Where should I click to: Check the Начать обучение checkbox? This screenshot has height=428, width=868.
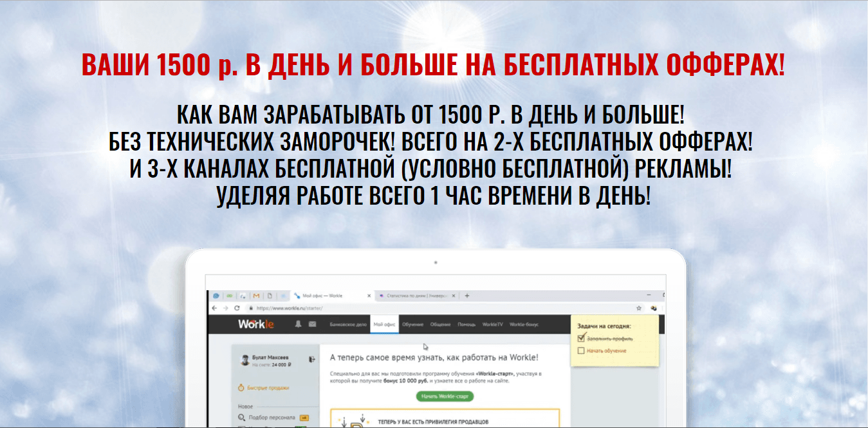(x=581, y=351)
